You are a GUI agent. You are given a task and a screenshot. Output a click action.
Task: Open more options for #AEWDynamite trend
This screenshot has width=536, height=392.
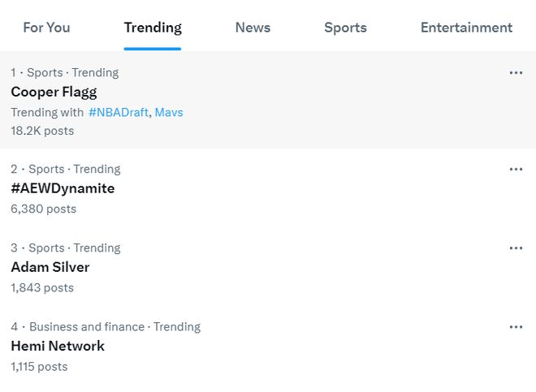(x=516, y=170)
